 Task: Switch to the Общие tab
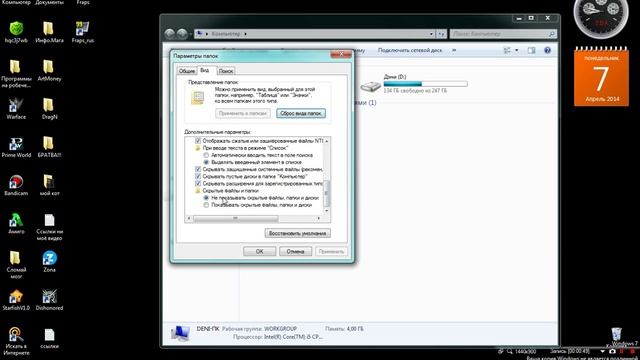(x=187, y=71)
